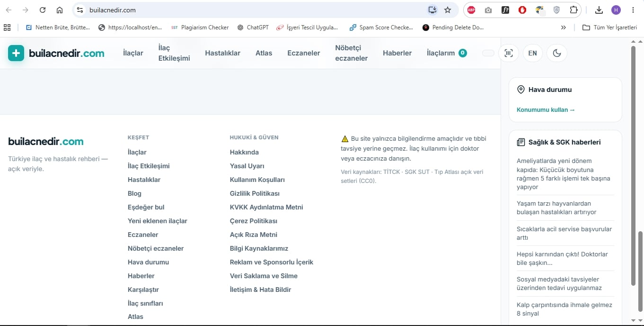Click the profile avatar H icon
Image resolution: width=644 pixels, height=326 pixels.
[x=616, y=10]
